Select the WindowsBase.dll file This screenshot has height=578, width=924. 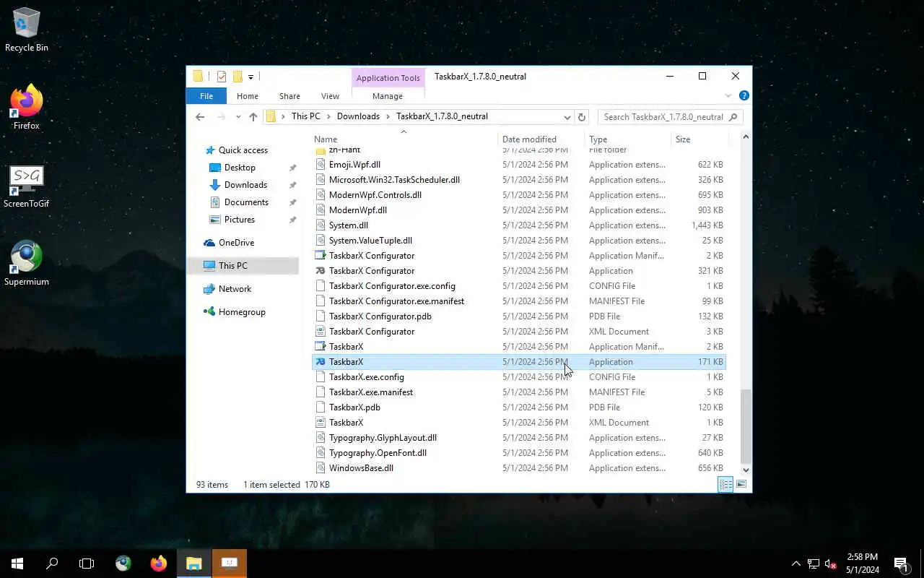click(x=518, y=468)
